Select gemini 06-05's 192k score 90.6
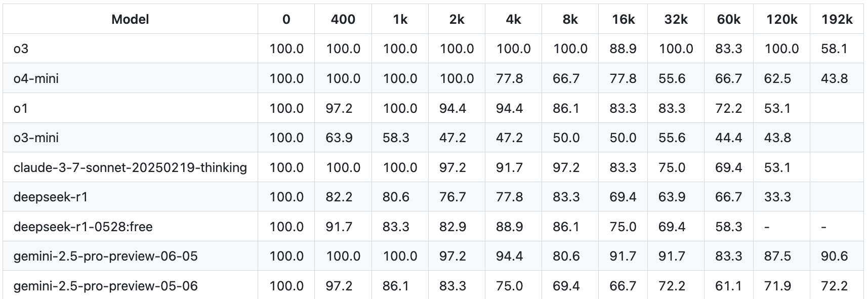The image size is (868, 299). point(834,256)
